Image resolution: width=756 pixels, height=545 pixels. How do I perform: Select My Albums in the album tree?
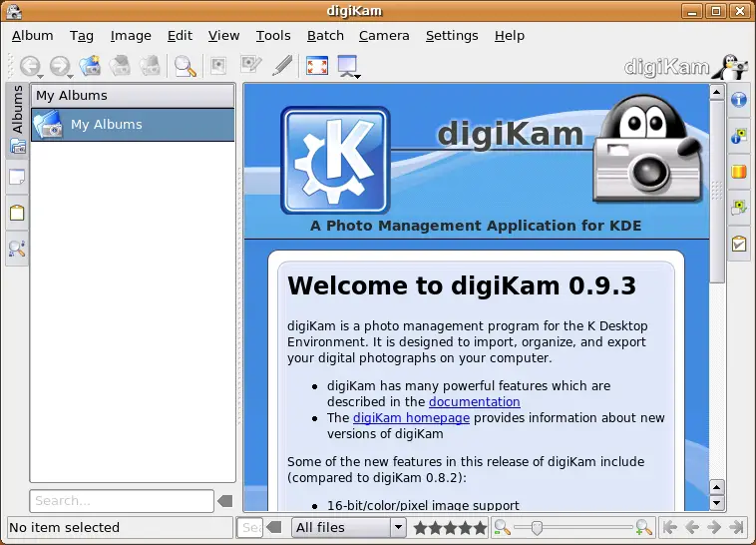click(133, 125)
